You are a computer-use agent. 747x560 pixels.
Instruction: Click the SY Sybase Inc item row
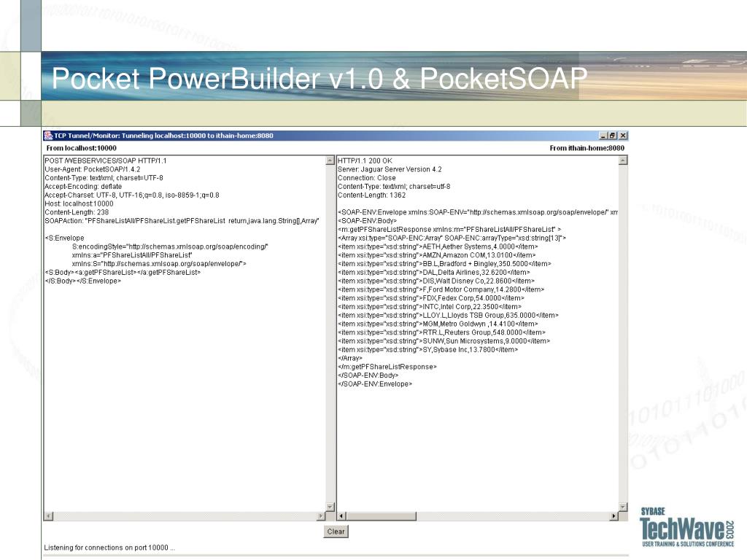click(x=427, y=349)
